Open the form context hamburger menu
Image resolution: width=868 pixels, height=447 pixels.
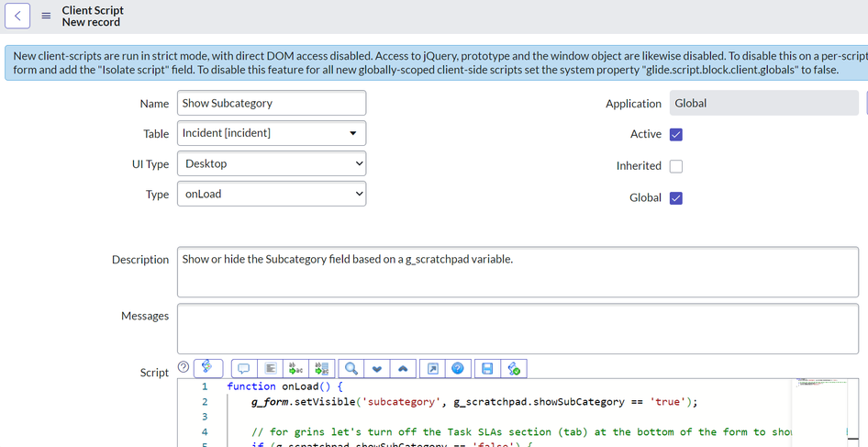47,17
